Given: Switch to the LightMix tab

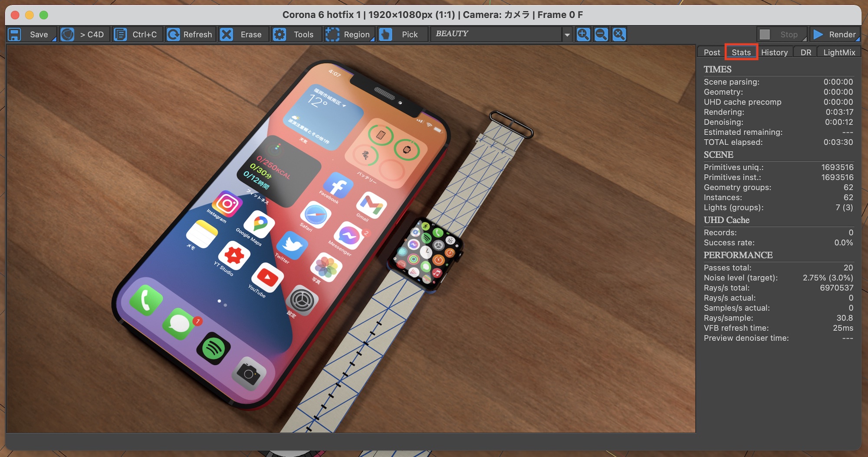Looking at the screenshot, I should click(839, 53).
